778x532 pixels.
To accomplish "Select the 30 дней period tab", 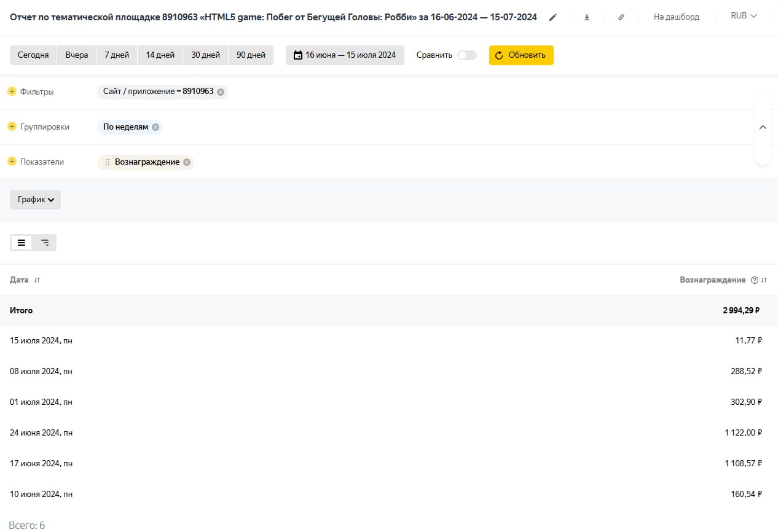I will coord(205,55).
